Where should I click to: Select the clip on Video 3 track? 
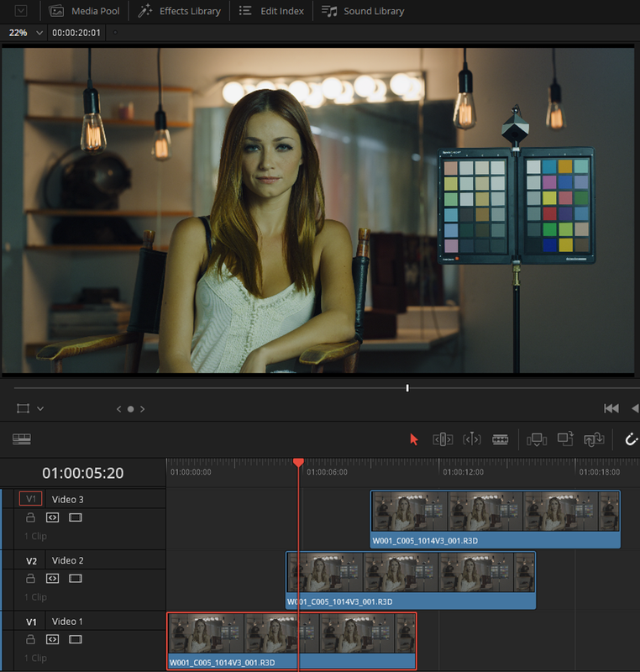point(496,519)
